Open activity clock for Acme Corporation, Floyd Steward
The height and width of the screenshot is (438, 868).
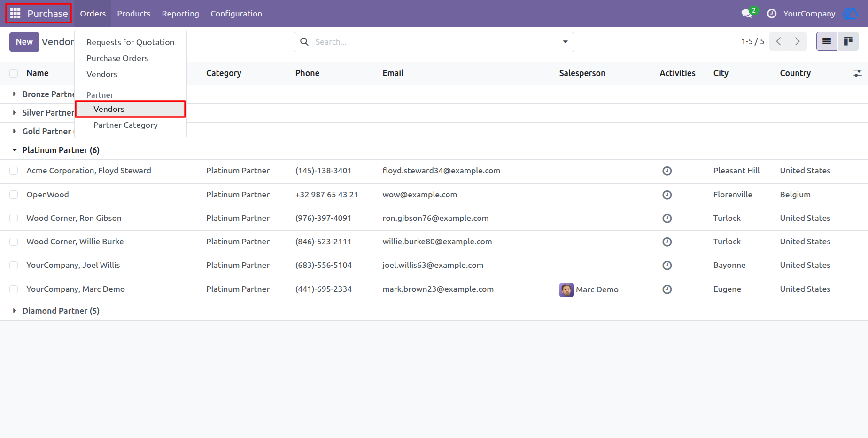tap(667, 171)
